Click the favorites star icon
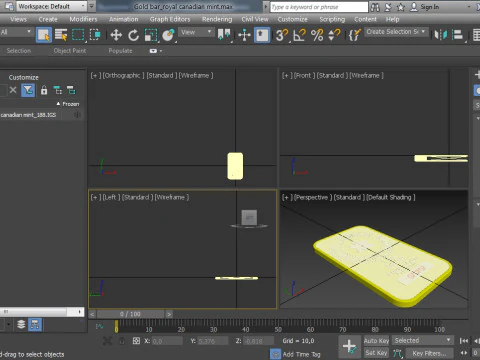This screenshot has width=480, height=360. (401, 7)
